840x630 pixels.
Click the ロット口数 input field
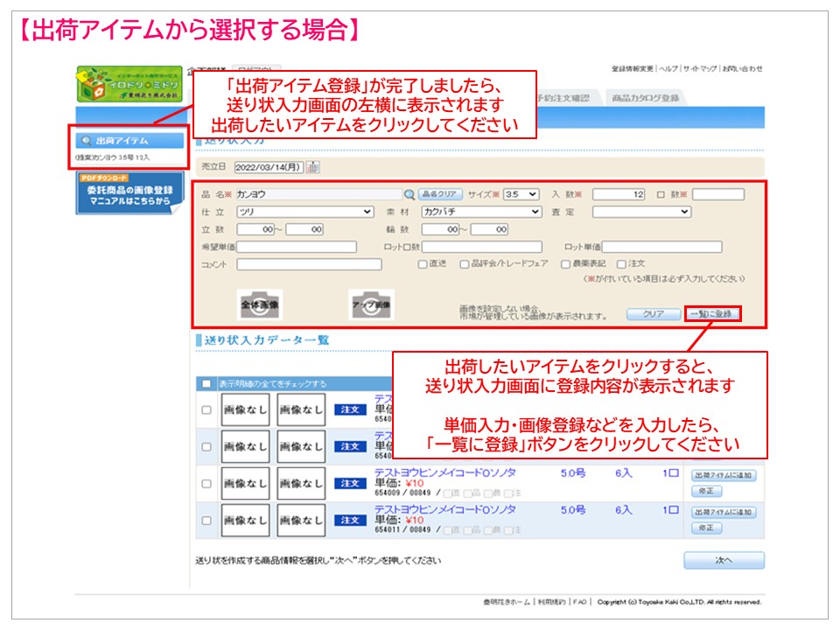pyautogui.click(x=481, y=247)
